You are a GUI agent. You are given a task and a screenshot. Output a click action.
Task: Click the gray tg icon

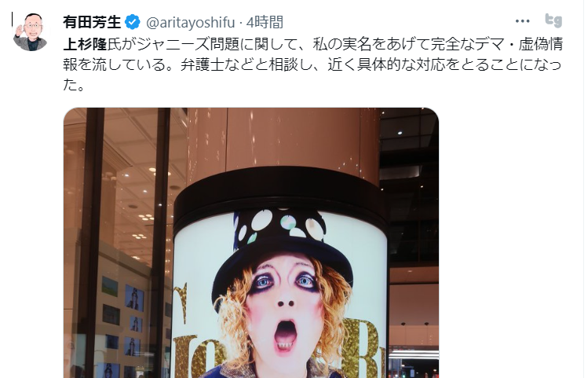coord(553,20)
